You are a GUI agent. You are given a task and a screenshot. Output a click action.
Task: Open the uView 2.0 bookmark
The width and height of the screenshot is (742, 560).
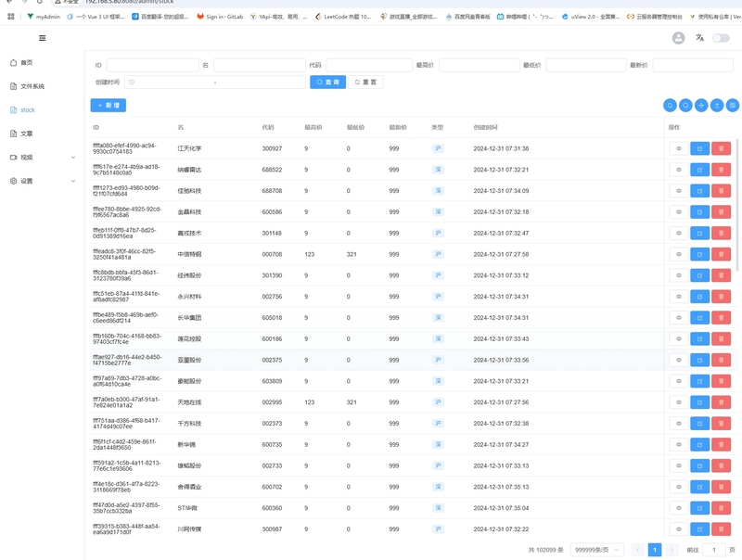[x=591, y=17]
